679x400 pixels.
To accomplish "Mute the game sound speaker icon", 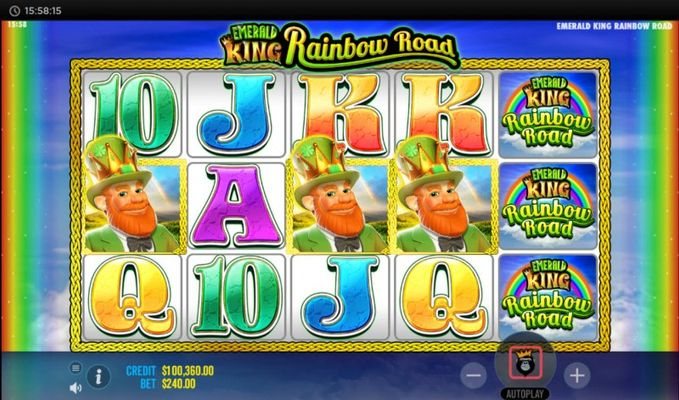I will 76,387.
